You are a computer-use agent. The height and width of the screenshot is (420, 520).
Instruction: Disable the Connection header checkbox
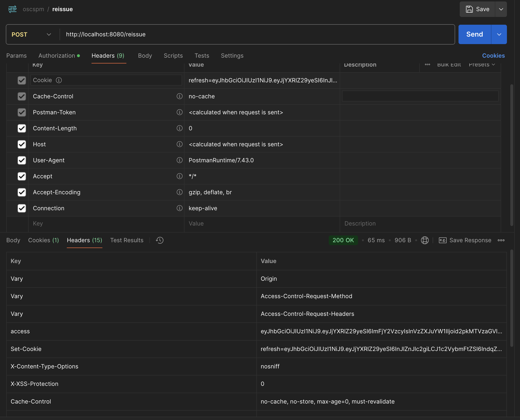(22, 208)
